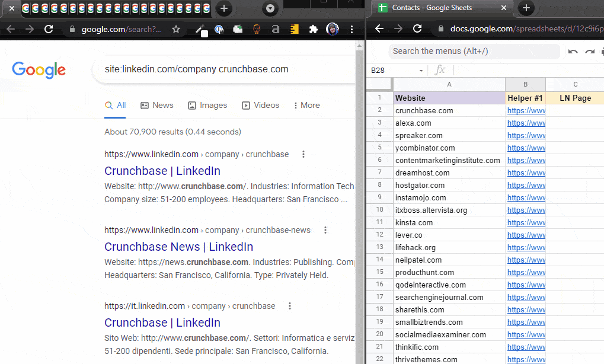Viewport: 604px width, 364px height.
Task: Select cell containing 'ycombinator.com'
Action: tap(449, 148)
